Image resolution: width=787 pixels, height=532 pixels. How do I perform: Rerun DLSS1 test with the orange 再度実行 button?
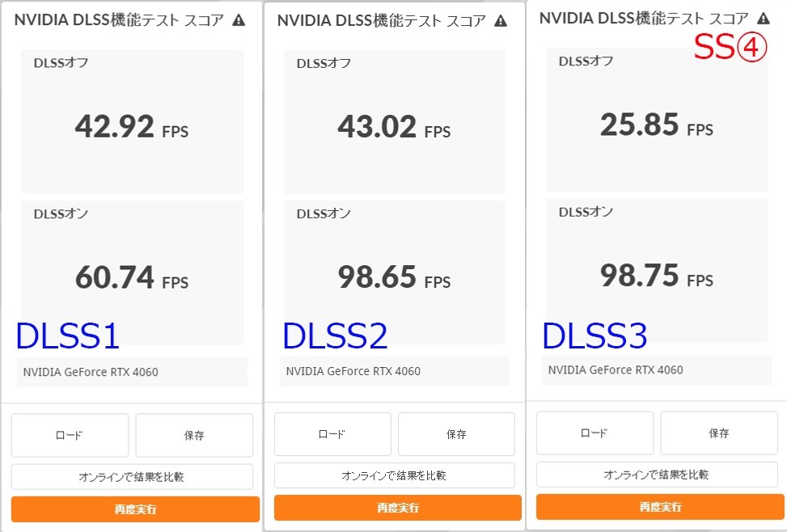coord(134,509)
